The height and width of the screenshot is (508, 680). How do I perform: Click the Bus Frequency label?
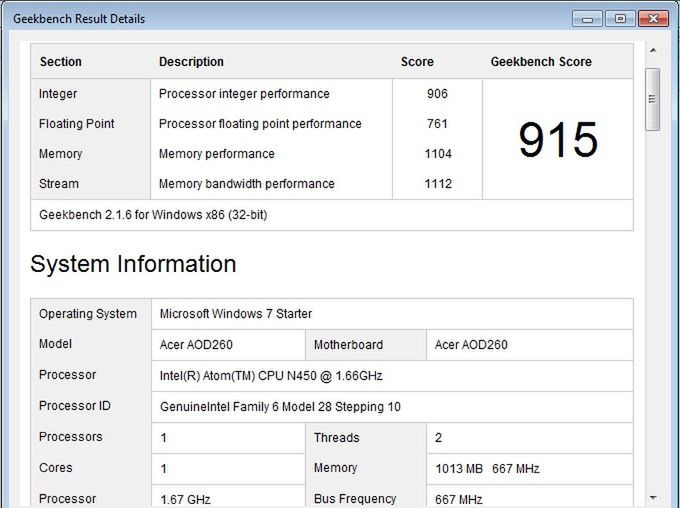pyautogui.click(x=355, y=499)
